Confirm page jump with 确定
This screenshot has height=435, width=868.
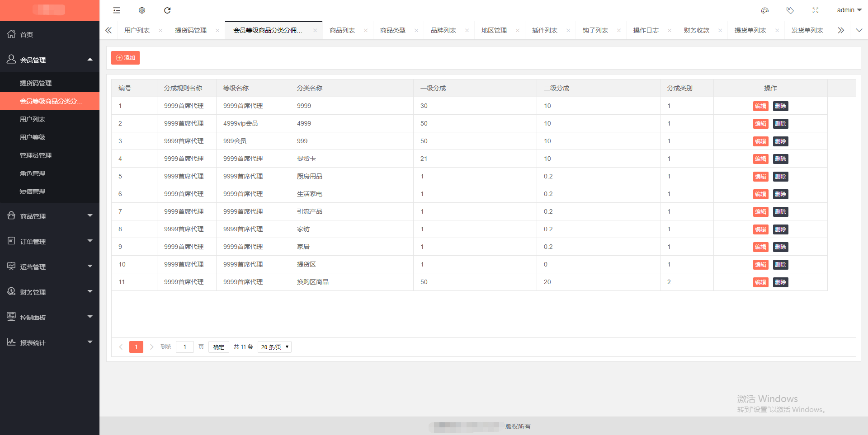tap(219, 347)
